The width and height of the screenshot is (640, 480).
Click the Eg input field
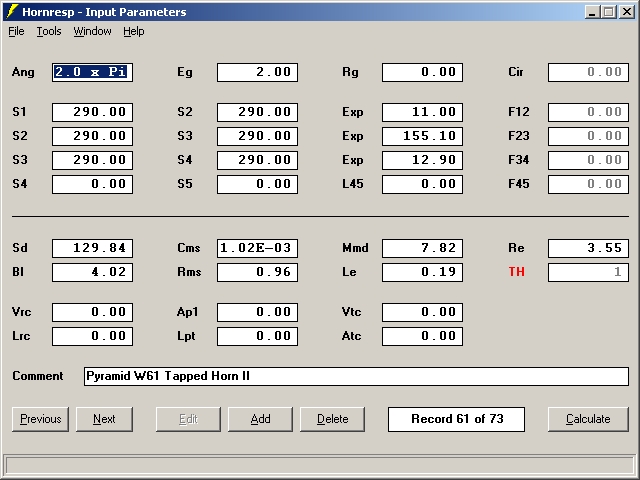[258, 72]
